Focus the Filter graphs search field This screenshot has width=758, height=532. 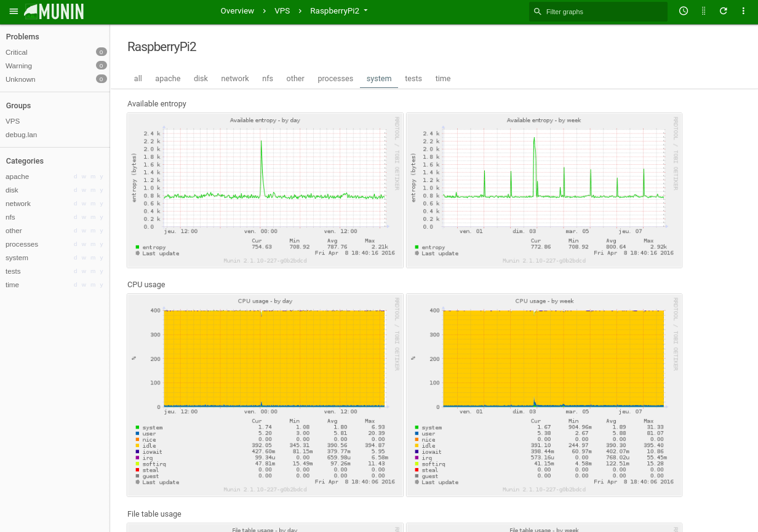tap(598, 12)
